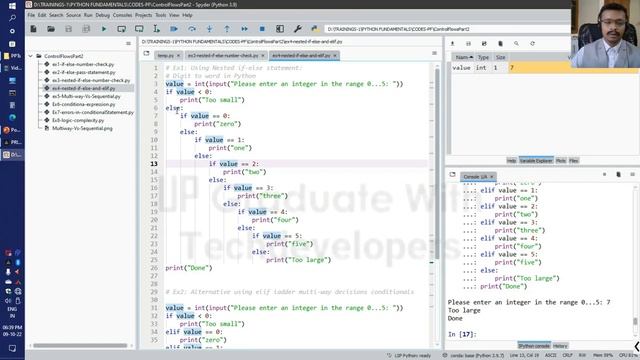Open Preferences via the wrench icon

[x=298, y=29]
